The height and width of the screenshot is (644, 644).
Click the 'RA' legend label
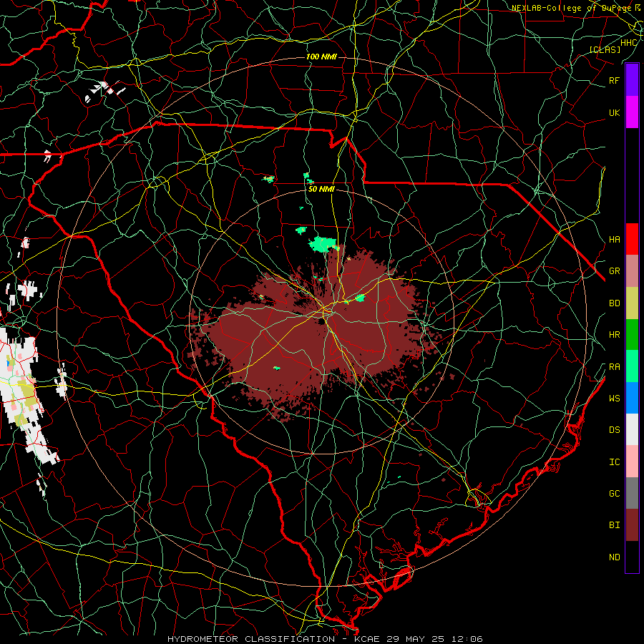pos(614,367)
